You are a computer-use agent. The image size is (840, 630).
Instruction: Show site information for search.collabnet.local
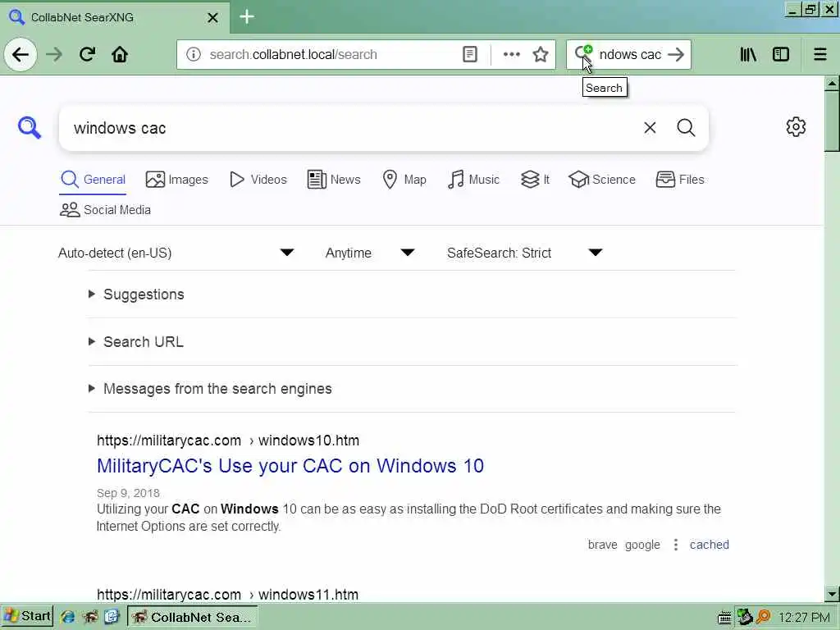pos(194,54)
